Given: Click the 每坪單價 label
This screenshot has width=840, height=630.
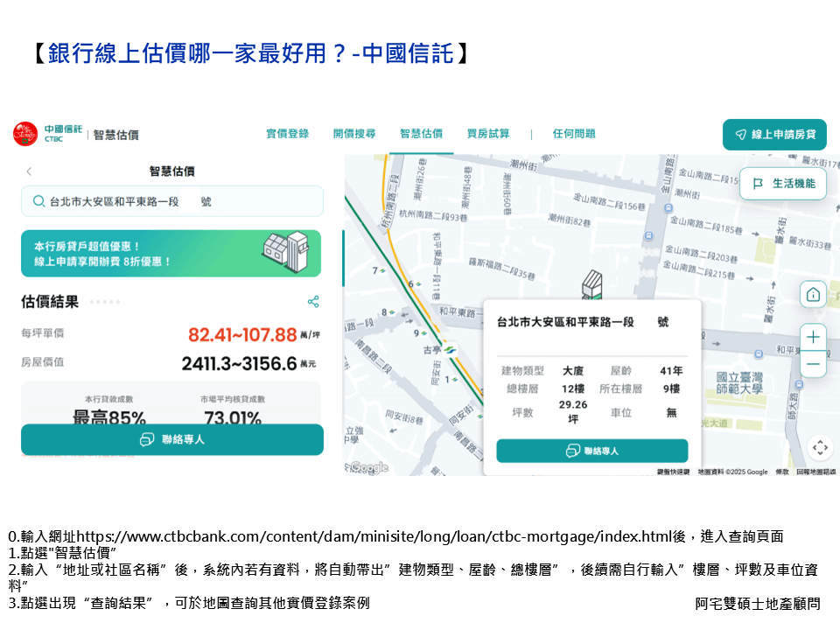Looking at the screenshot, I should (42, 333).
